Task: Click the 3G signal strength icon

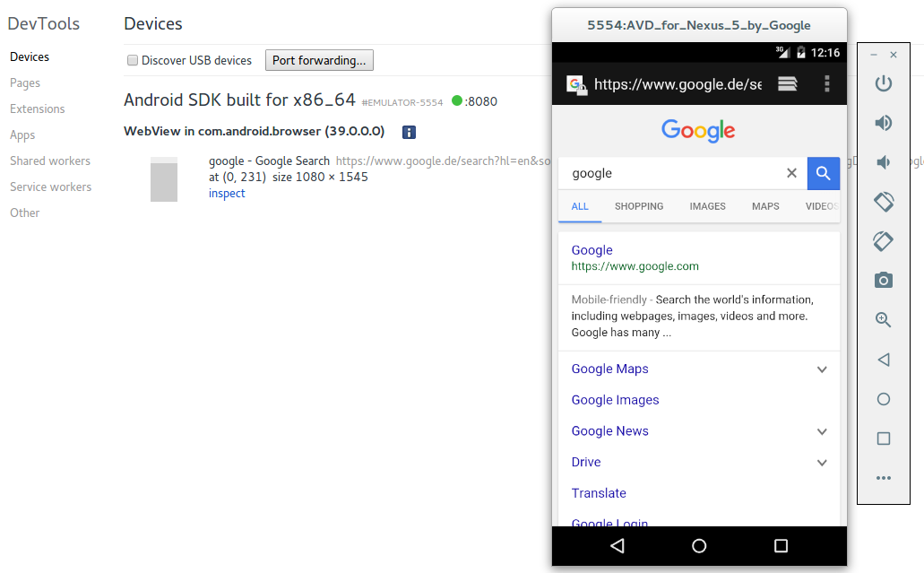Action: [782, 52]
